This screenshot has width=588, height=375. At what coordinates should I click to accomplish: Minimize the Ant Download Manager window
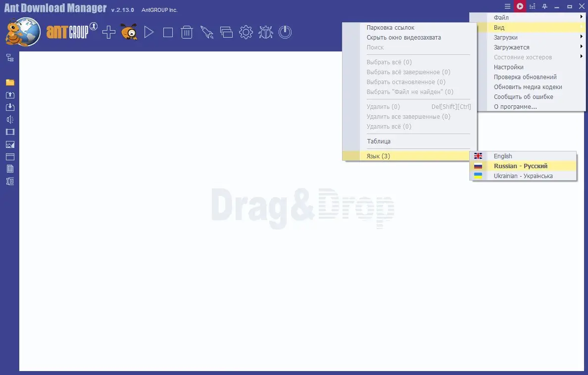tap(557, 6)
